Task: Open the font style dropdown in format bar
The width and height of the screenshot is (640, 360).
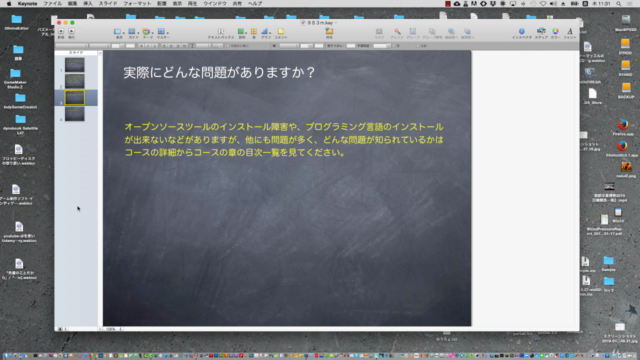Action: pos(100,46)
